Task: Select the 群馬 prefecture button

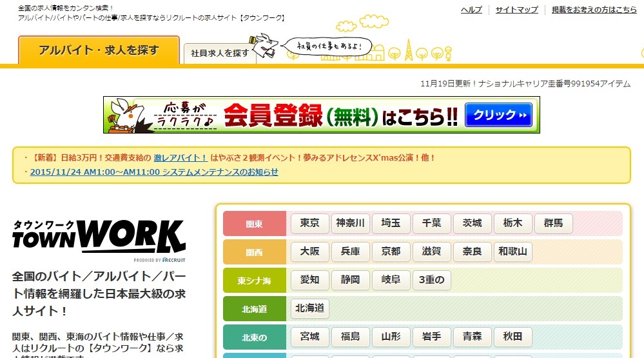Action: tap(554, 223)
